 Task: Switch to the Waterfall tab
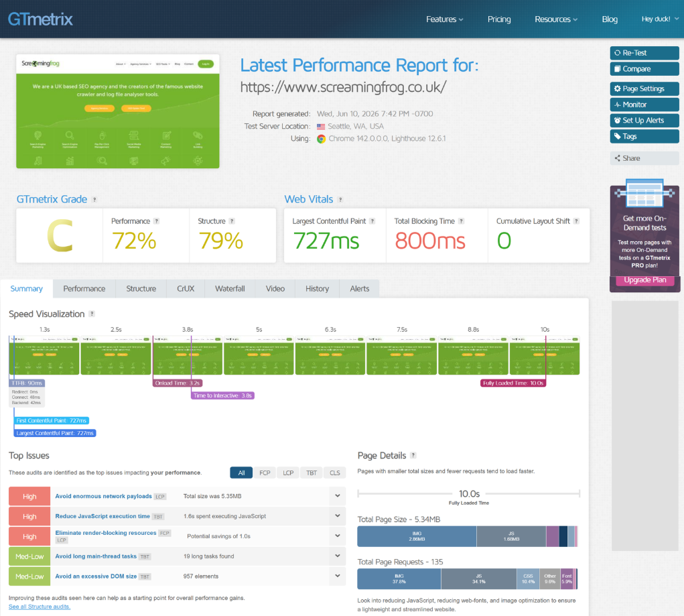[x=230, y=289]
